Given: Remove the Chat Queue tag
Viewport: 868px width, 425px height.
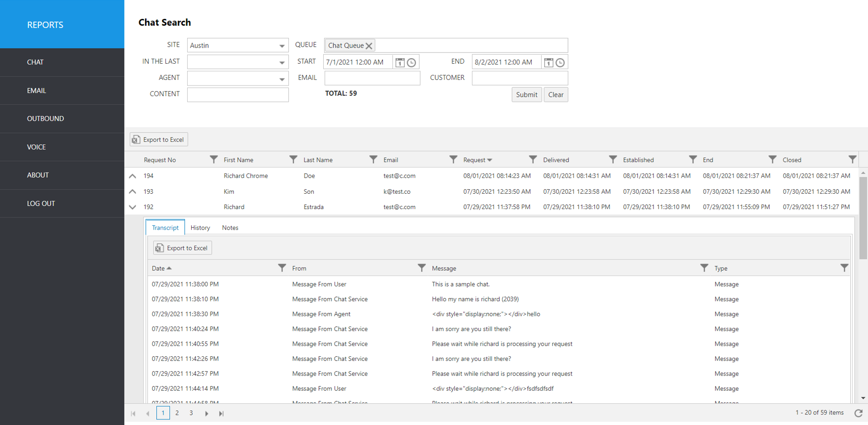Looking at the screenshot, I should (369, 46).
